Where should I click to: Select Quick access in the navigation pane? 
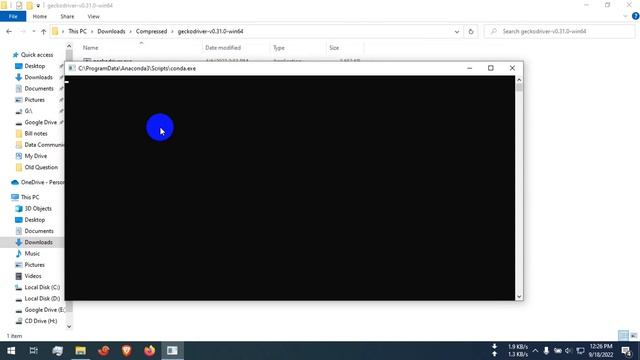click(x=37, y=55)
